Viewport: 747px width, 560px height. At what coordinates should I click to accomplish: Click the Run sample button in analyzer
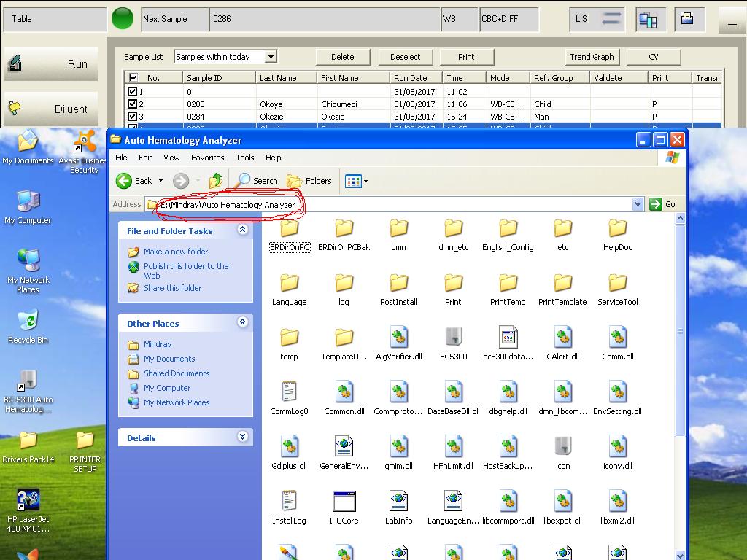click(x=51, y=64)
